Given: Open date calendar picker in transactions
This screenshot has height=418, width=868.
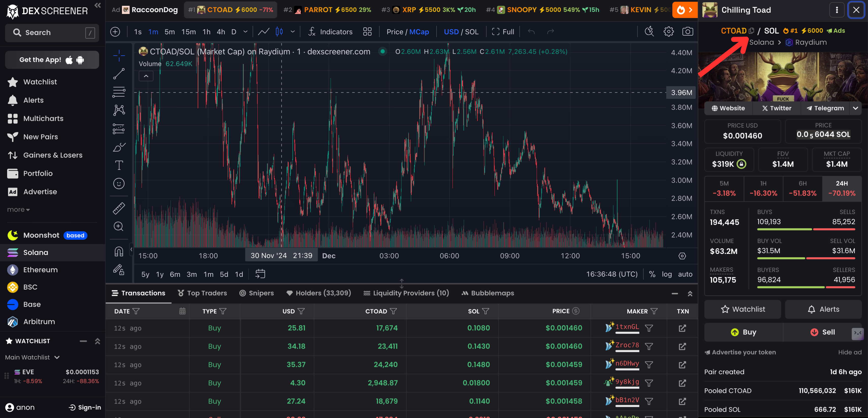Looking at the screenshot, I should [182, 311].
